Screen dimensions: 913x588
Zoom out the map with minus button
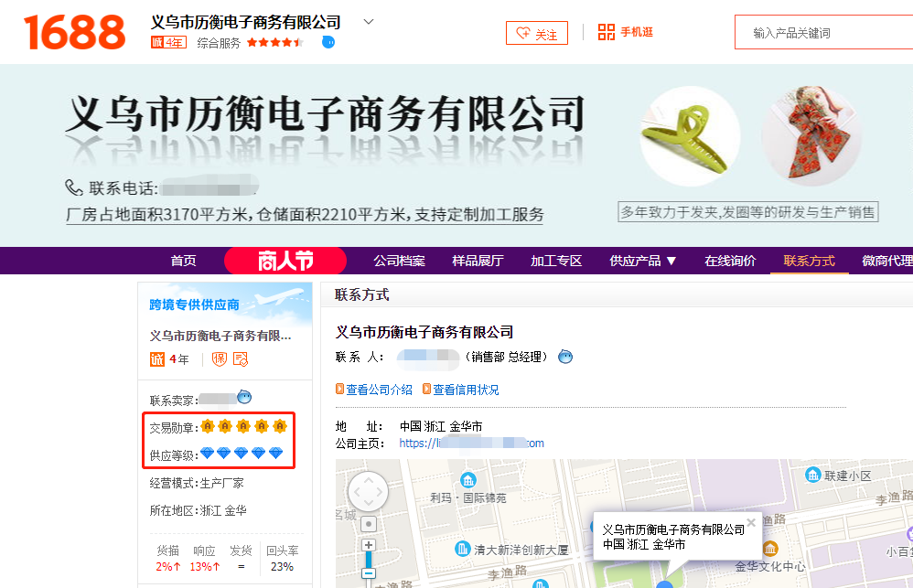369,573
